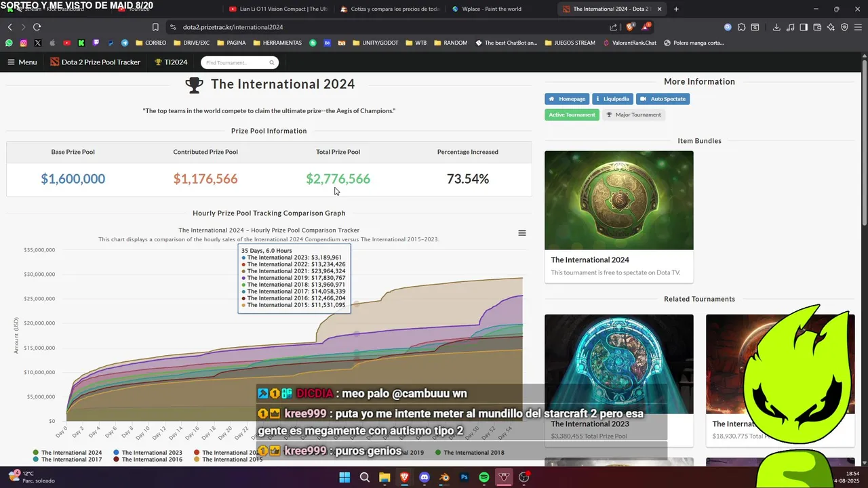Viewport: 868px width, 488px height.
Task: Switch to the Lian Li O11 Vision tab
Action: pos(278,9)
